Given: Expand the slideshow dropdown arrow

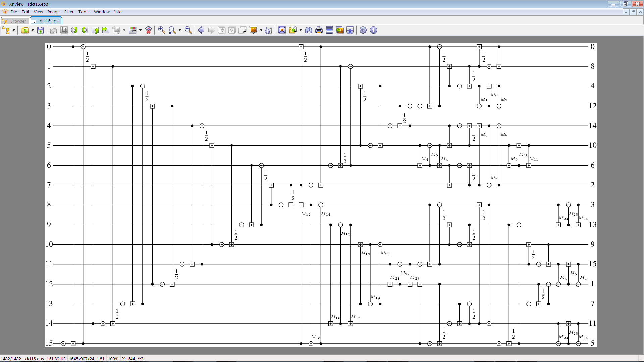Looking at the screenshot, I should click(261, 31).
